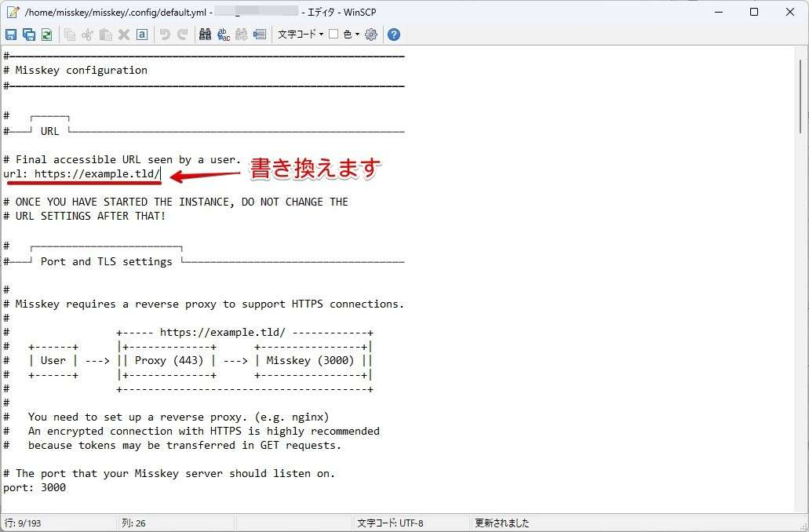Click the '| User |' diagram text
Image resolution: width=809 pixels, height=532 pixels.
[53, 360]
